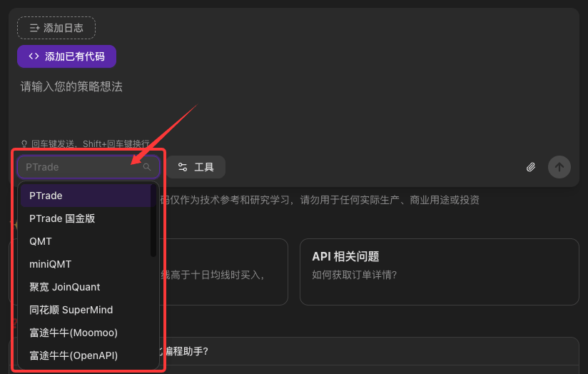Select PTrade in the dropdown list
The height and width of the screenshot is (374, 588).
86,196
